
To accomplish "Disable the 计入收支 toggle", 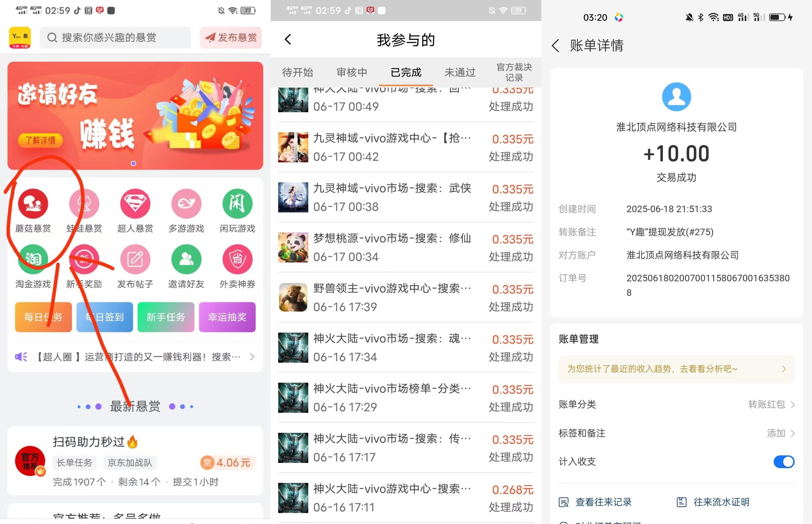I will click(x=784, y=462).
